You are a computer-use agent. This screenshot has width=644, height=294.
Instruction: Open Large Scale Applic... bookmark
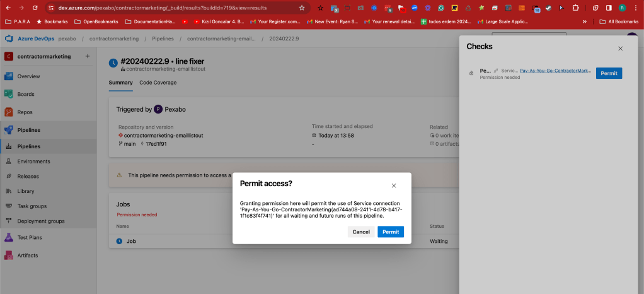(503, 21)
